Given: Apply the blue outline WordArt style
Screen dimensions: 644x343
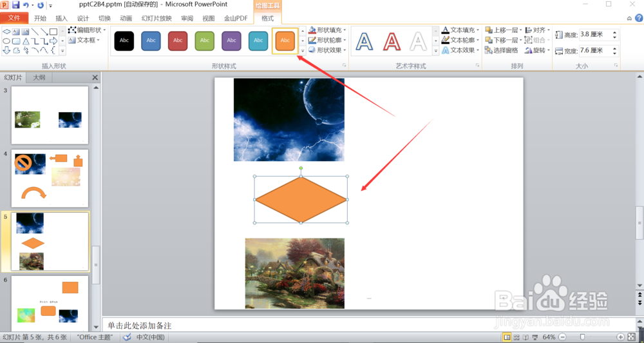Looking at the screenshot, I should (365, 41).
